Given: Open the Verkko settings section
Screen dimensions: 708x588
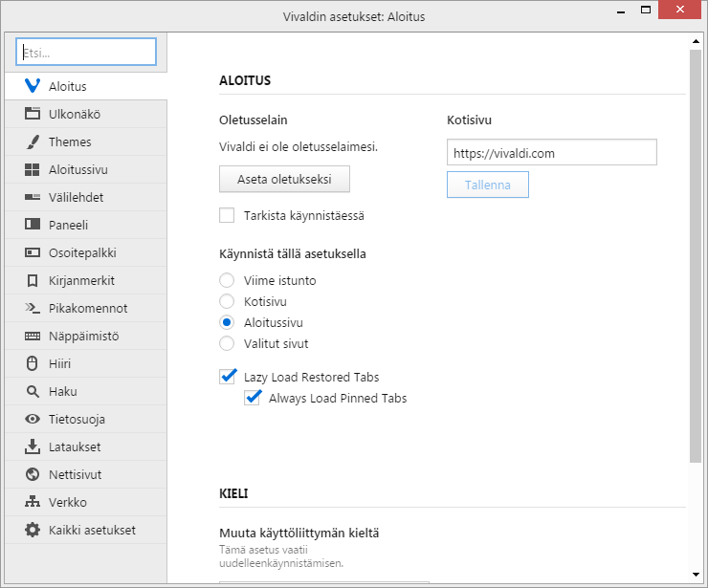Looking at the screenshot, I should (x=86, y=502).
